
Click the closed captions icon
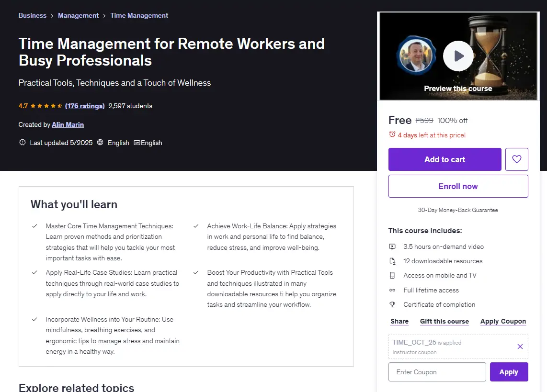click(x=137, y=143)
